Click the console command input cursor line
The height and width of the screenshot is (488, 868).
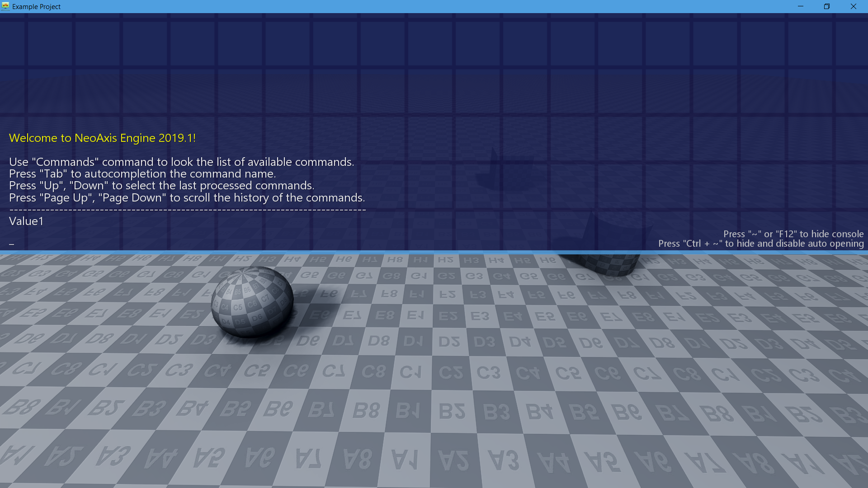[12, 244]
